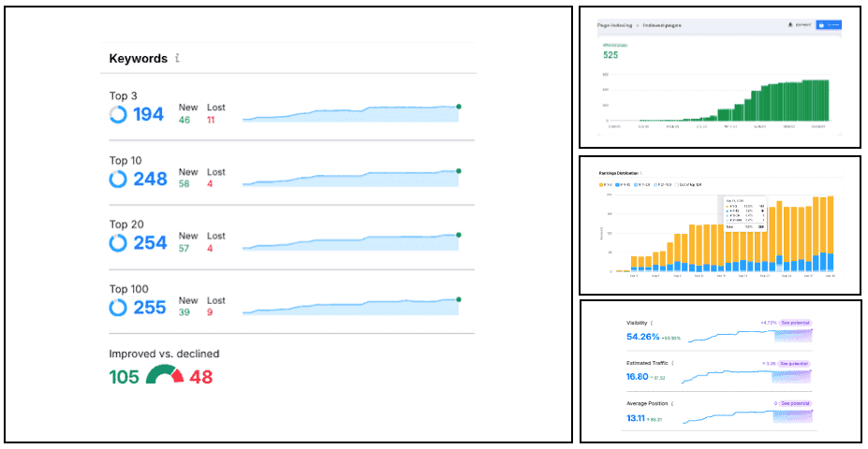
Task: Click the Top 20 donut chart icon
Action: 118,243
